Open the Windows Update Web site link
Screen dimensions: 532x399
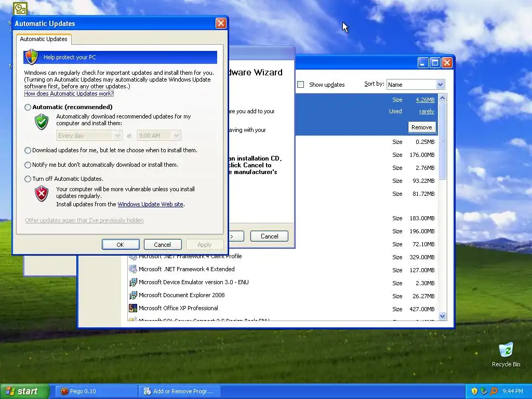150,204
